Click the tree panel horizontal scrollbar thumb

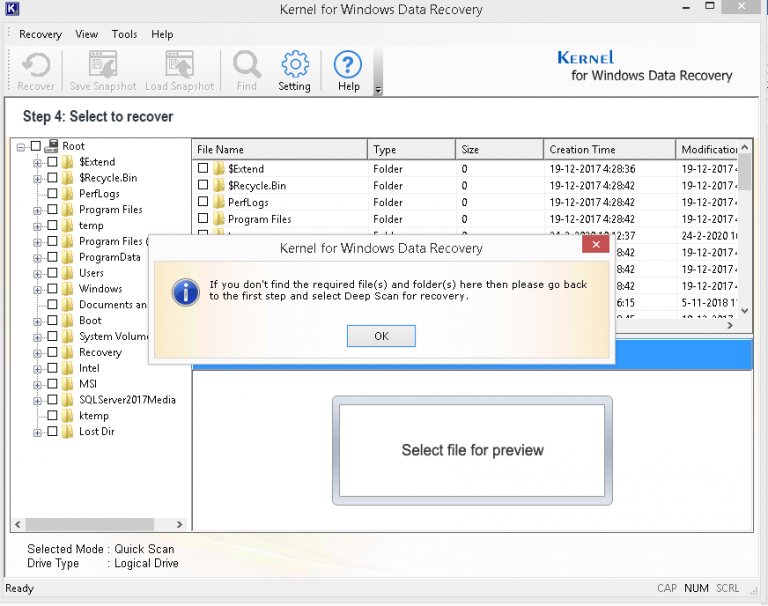pos(90,524)
